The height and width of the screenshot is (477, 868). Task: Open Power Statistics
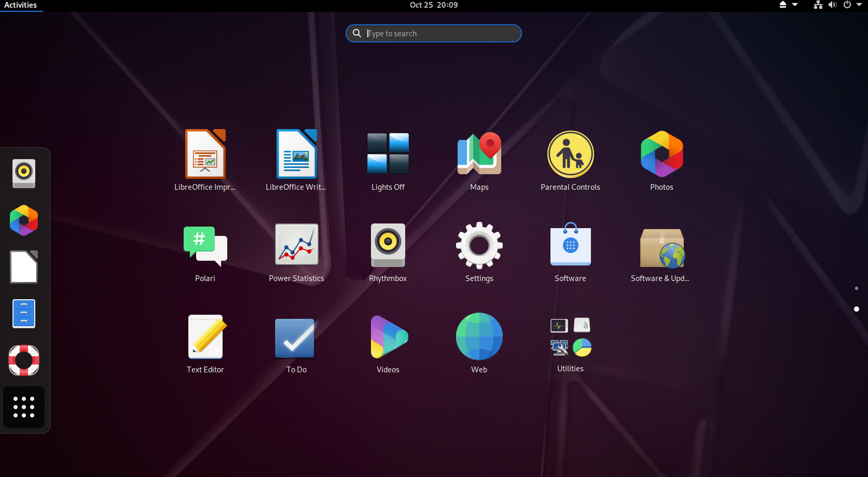point(296,245)
